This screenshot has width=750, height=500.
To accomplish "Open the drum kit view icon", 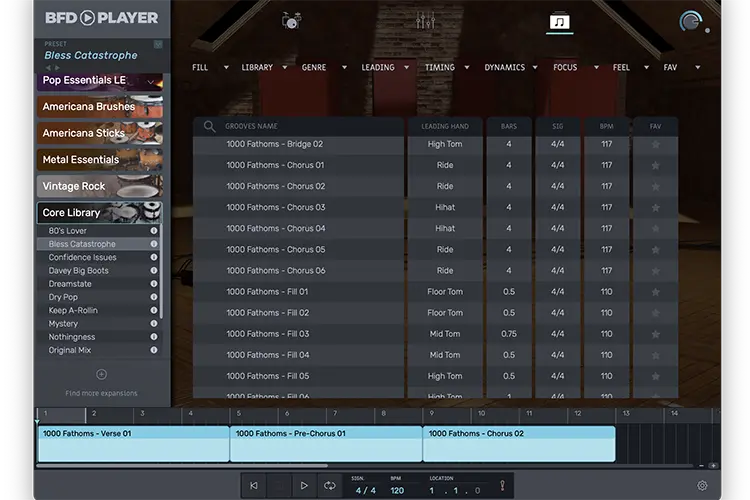I will coord(291,21).
